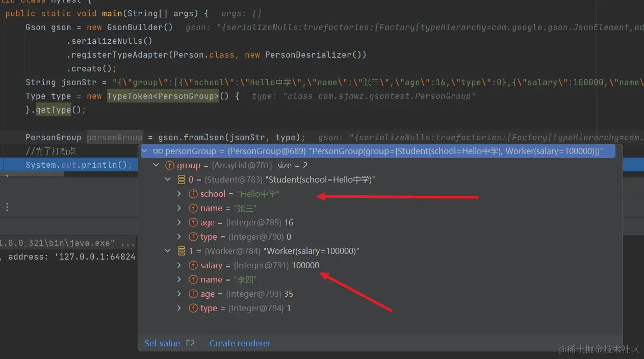This screenshot has width=644, height=359.
Task: Expand the name "李四" field node
Action: [179, 279]
